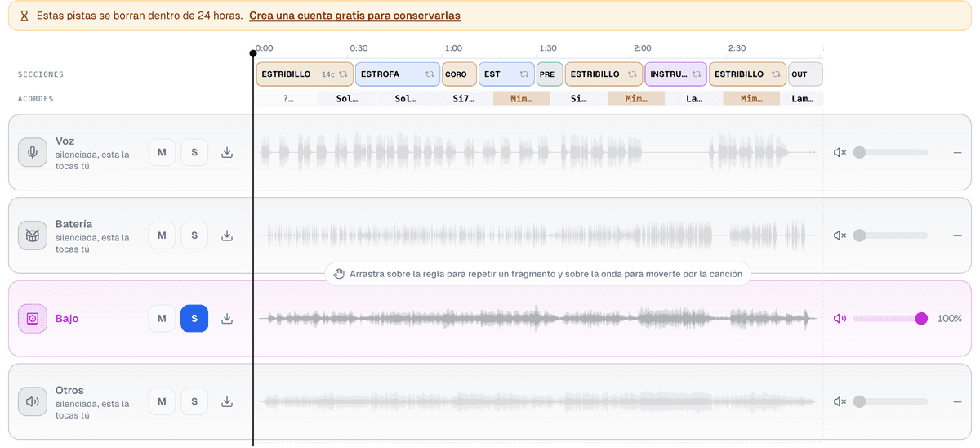Click the 1:30 mark on the timeline ruler
Screen dimensions: 980x448
coord(548,48)
